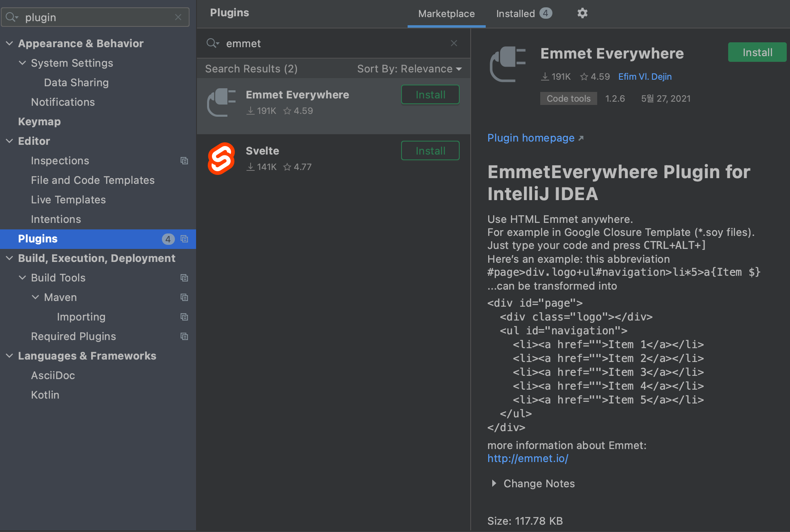
Task: Click the project-level icon next to Inspections
Action: tap(184, 161)
